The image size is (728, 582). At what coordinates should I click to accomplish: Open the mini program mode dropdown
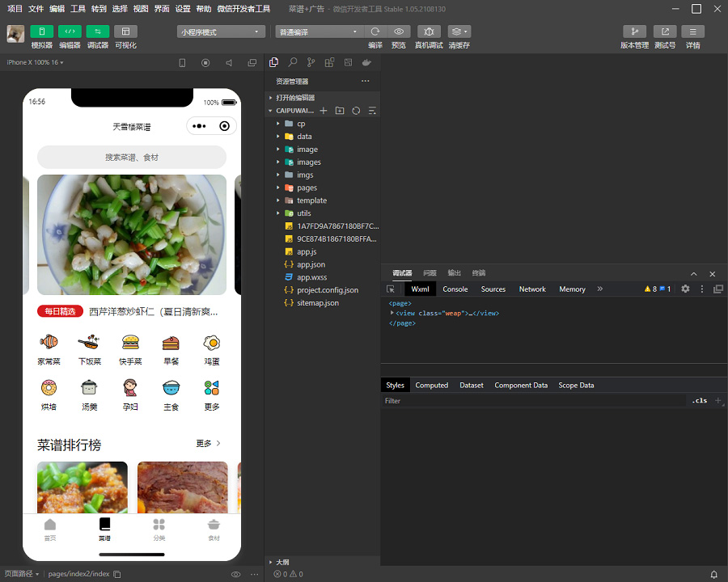point(222,32)
